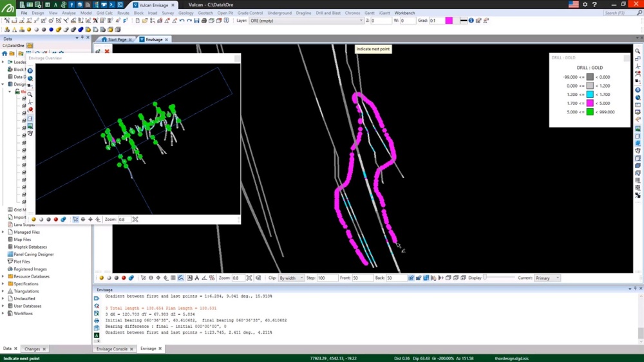Screen dimensions: 644x362
Task: Open the File menu
Action: 24,13
